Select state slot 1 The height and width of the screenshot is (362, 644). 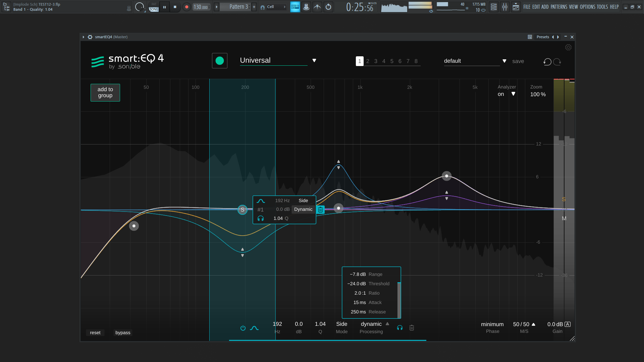tap(360, 61)
